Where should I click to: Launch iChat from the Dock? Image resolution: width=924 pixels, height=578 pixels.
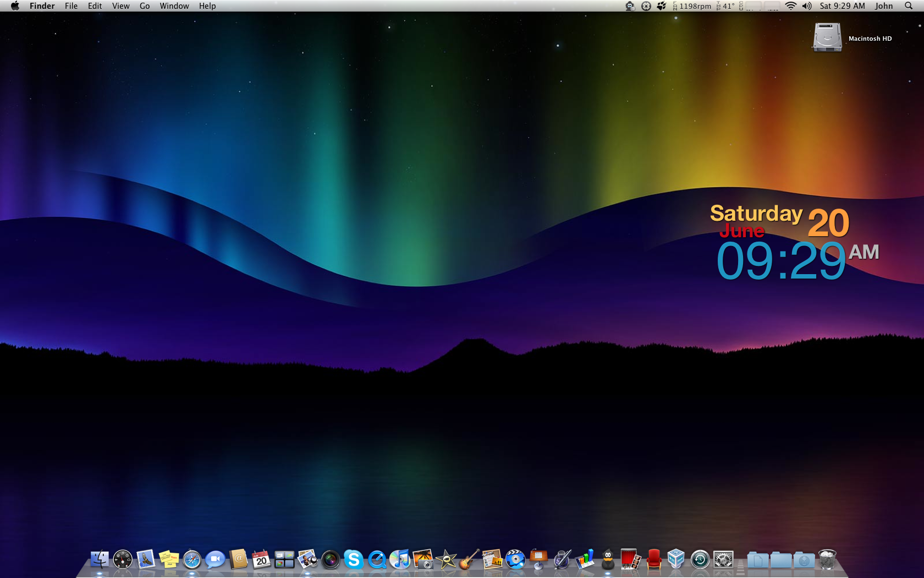pos(215,560)
